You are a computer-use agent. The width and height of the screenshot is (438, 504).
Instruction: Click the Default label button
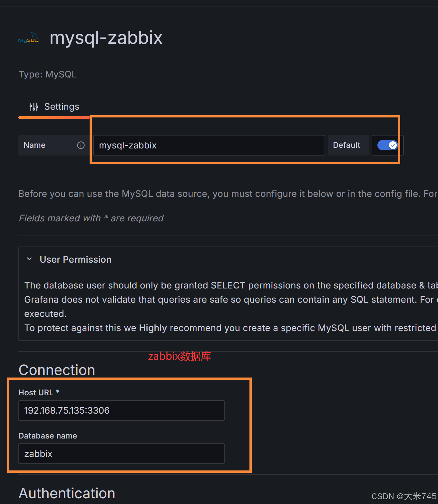click(346, 145)
